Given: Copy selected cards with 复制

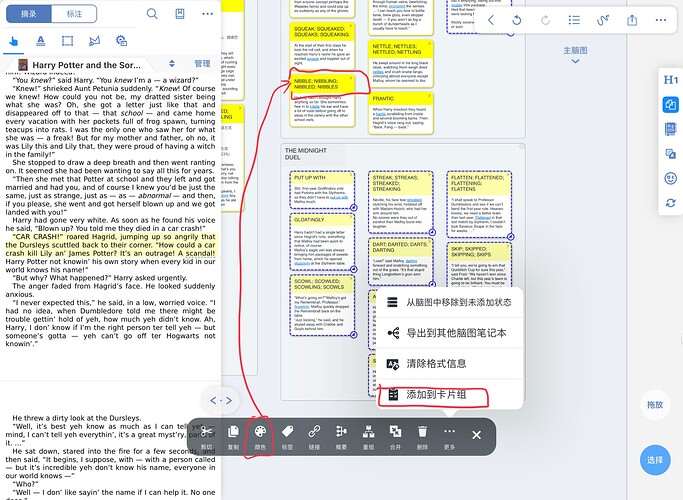Looking at the screenshot, I should point(233,437).
